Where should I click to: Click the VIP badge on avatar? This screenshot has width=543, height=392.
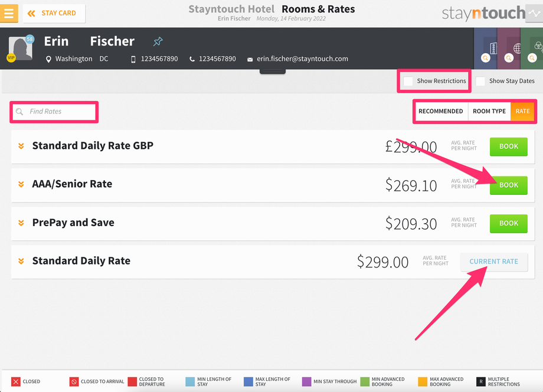pos(11,57)
